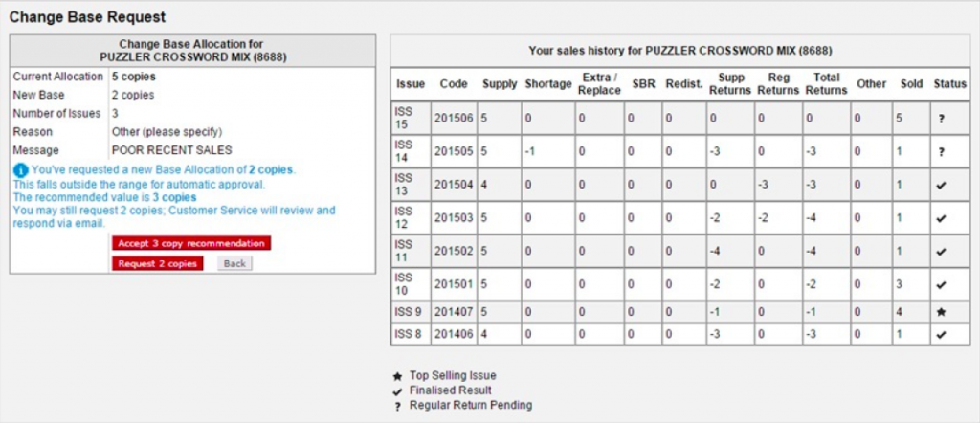This screenshot has height=423, width=980.
Task: Select issue code 201506 cell
Action: pyautogui.click(x=453, y=118)
